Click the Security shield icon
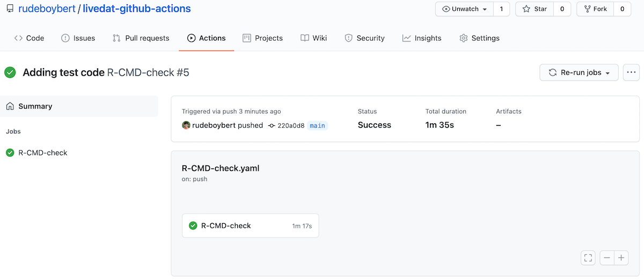 [x=348, y=38]
